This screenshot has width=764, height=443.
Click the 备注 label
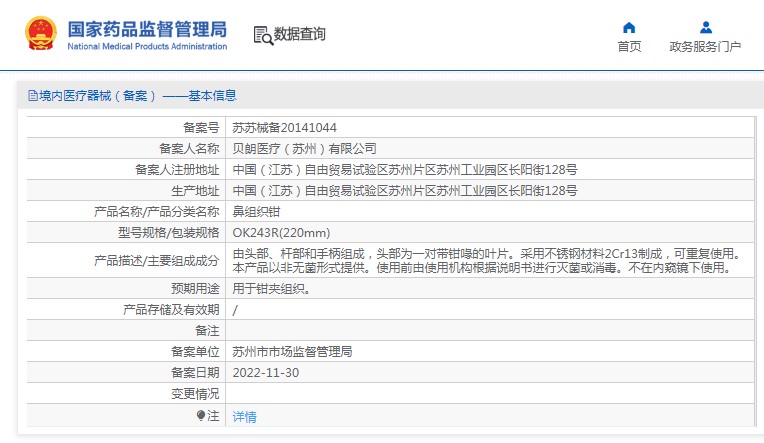click(207, 330)
